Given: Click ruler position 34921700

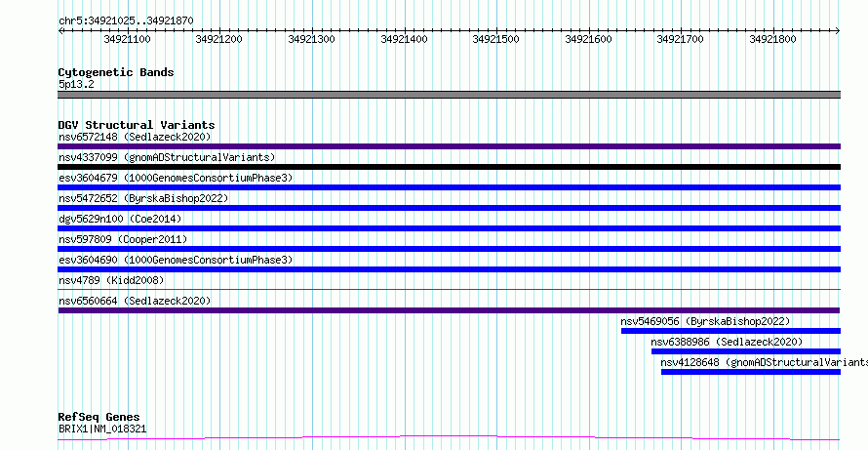Looking at the screenshot, I should click(x=681, y=39).
